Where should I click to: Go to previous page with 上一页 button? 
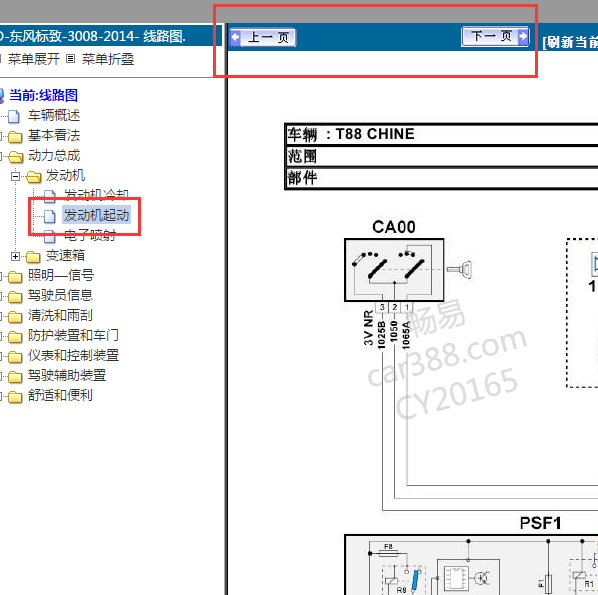point(263,37)
